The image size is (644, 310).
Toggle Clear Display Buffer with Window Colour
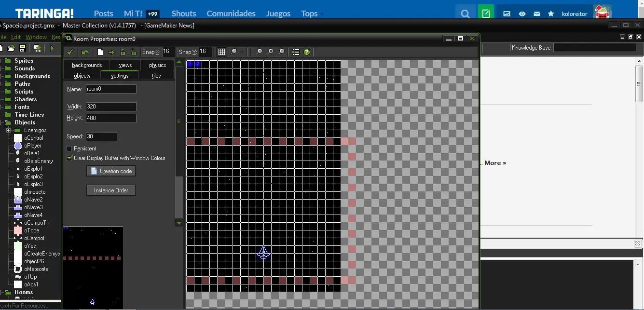point(69,158)
